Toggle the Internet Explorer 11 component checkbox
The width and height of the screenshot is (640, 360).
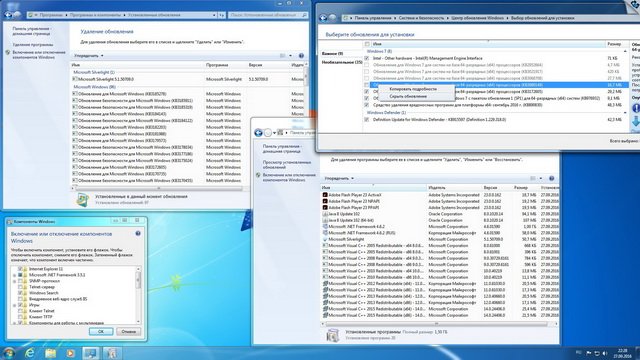20,269
